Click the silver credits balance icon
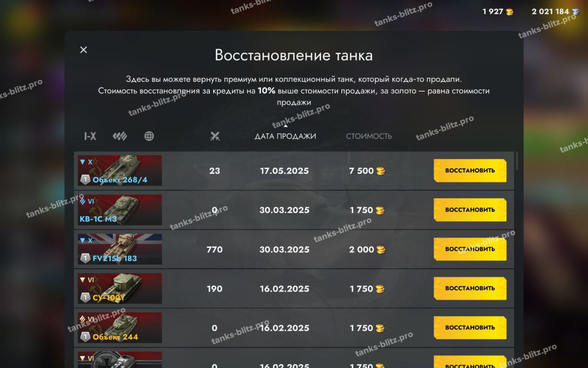This screenshot has width=588, height=368. [576, 12]
